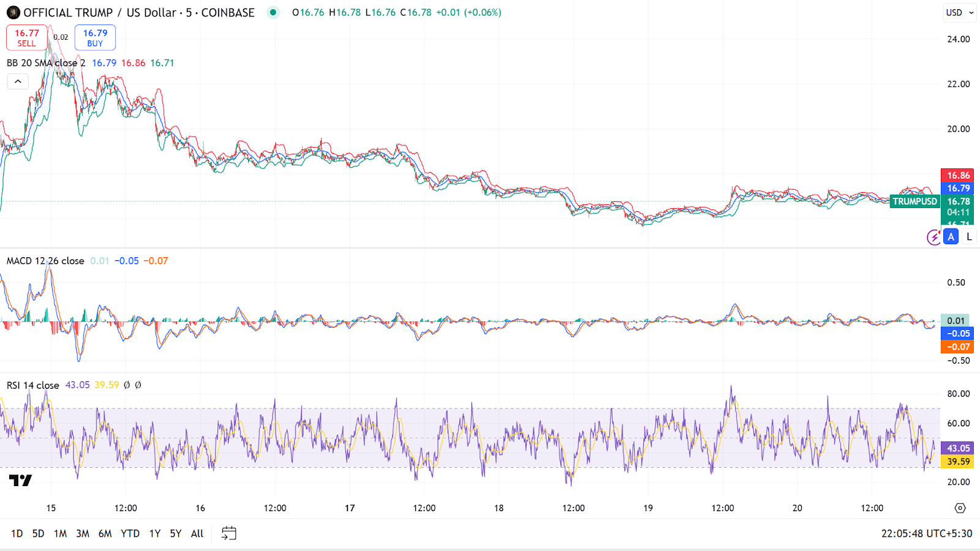Click the TRUMPUSD price label on scale
The image size is (980, 551).
click(x=914, y=201)
